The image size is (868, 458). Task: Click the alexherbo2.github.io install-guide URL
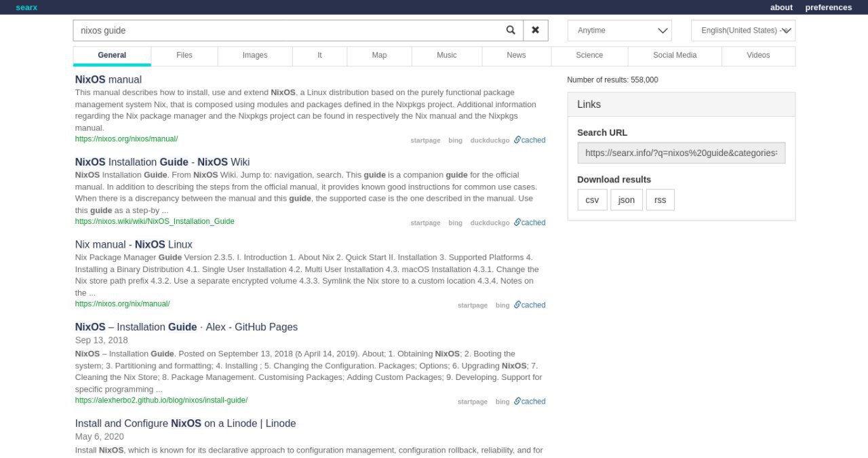161,400
